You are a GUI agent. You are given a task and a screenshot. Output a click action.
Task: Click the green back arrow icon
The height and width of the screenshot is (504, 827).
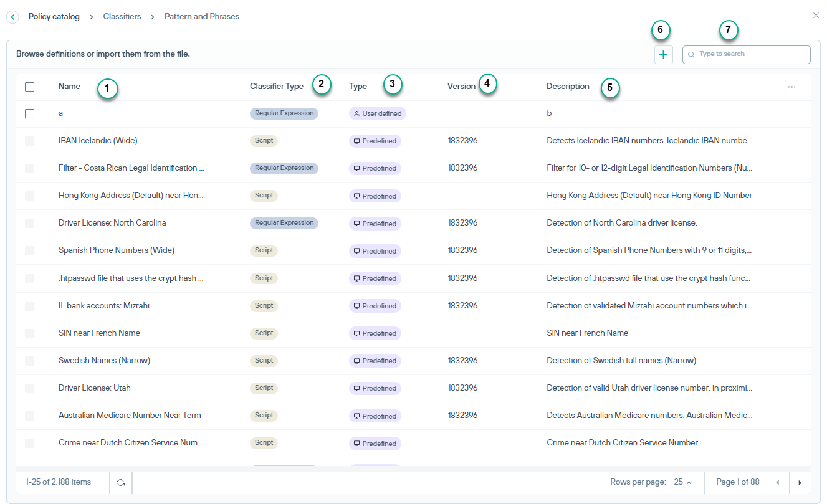[12, 17]
